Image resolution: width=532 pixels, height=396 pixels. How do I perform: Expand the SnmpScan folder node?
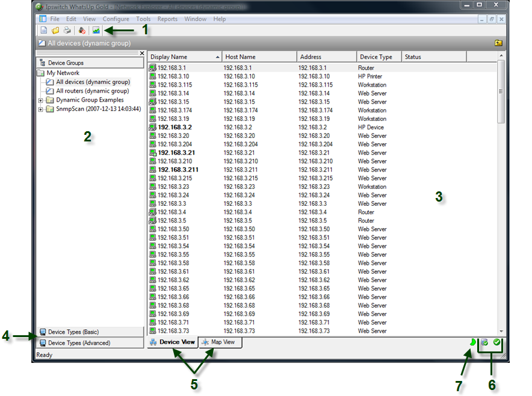coord(40,109)
